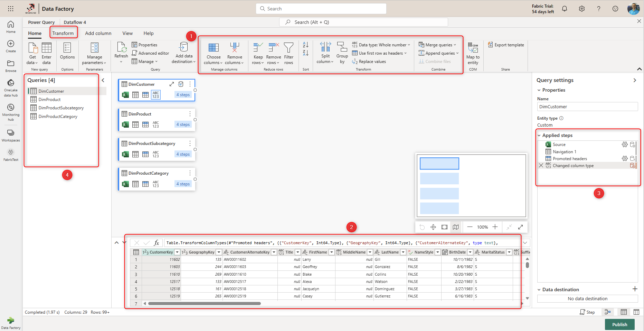Open the Advanced editor
Screen dimensions: 644x331
(150, 53)
